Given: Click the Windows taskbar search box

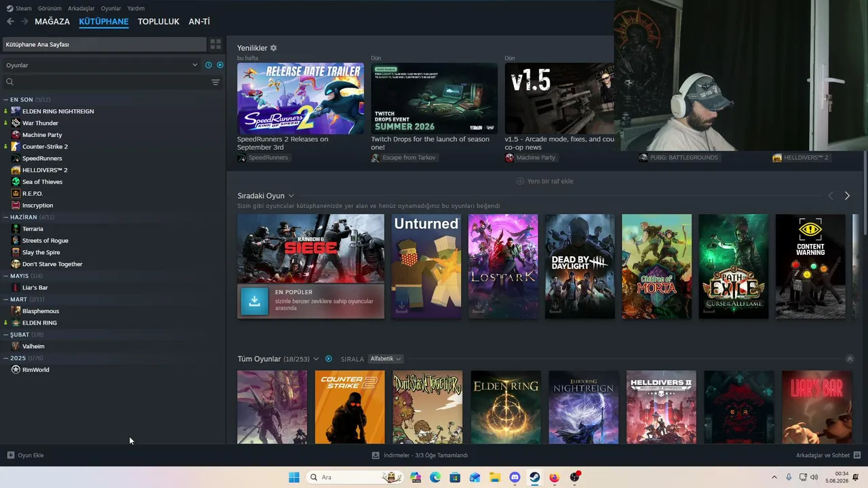Looking at the screenshot, I should pyautogui.click(x=355, y=477).
